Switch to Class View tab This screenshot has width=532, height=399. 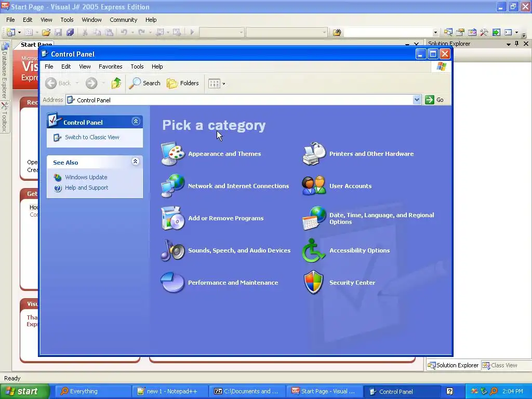[500, 365]
